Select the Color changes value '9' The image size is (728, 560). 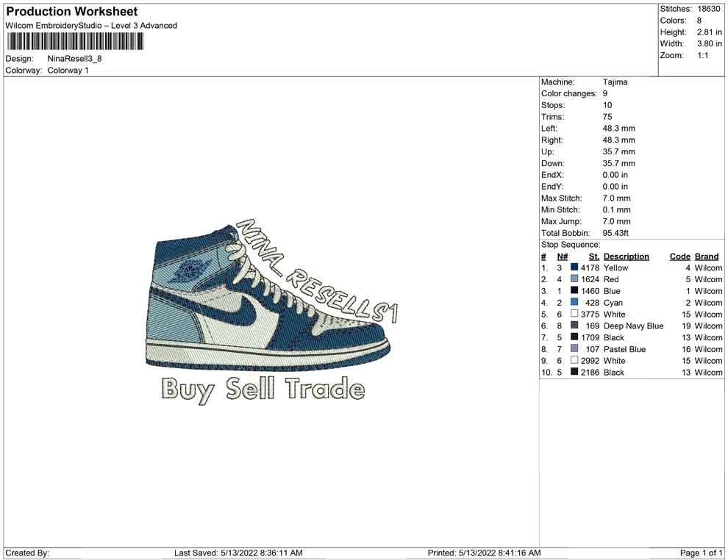pos(605,94)
